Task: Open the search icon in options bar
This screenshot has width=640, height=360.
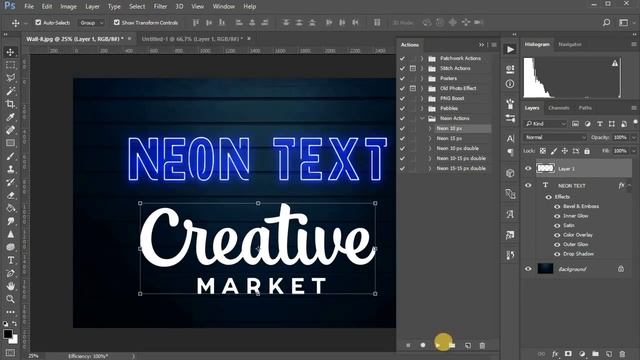Action: coord(607,22)
